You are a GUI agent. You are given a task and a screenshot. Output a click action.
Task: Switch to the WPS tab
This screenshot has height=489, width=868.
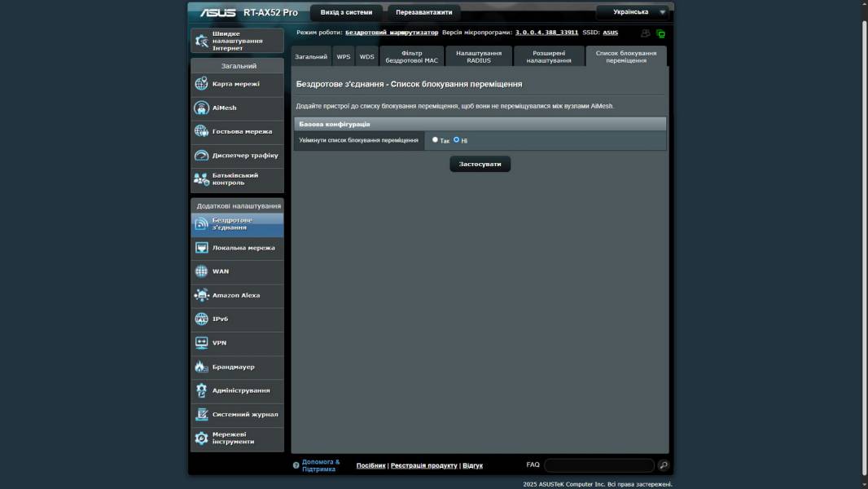click(x=344, y=57)
